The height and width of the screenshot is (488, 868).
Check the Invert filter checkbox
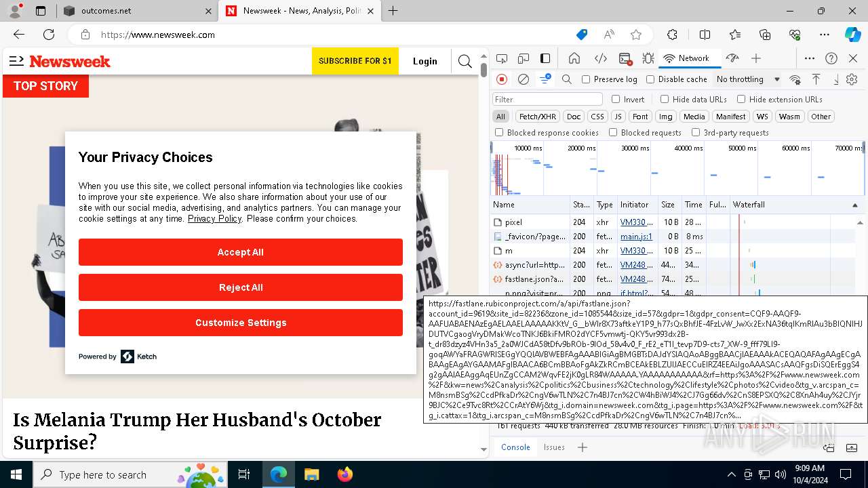(616, 99)
